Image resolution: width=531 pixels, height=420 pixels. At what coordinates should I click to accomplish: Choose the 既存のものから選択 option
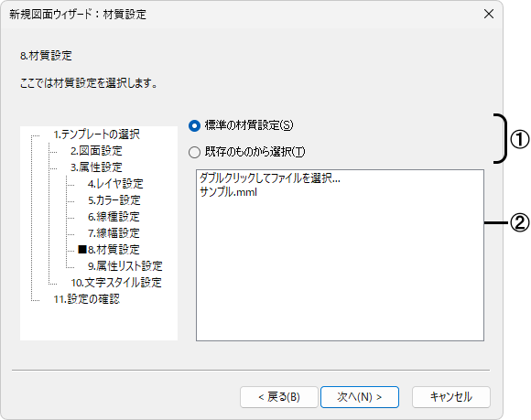[x=194, y=152]
